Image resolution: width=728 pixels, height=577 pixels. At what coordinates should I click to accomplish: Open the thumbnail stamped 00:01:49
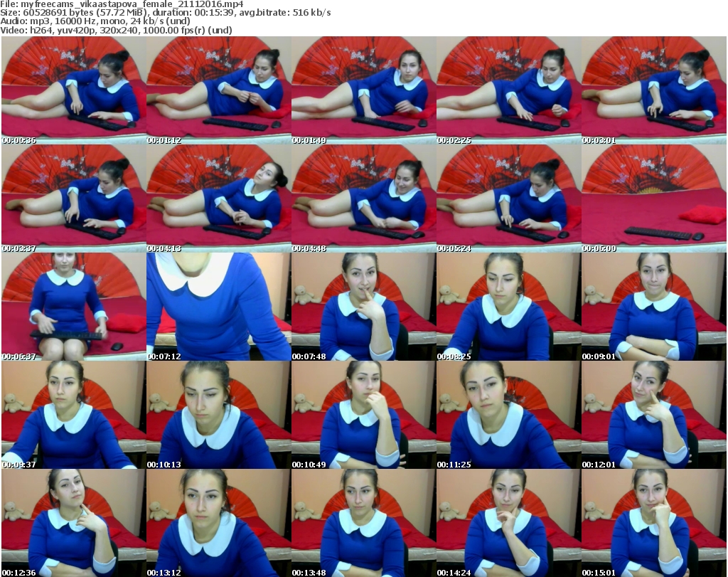pos(363,90)
